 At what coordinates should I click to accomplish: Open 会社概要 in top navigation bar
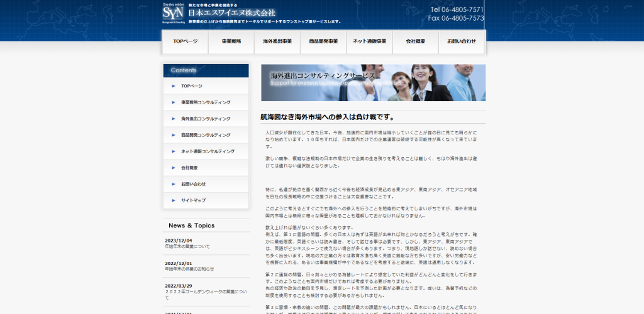(x=415, y=41)
